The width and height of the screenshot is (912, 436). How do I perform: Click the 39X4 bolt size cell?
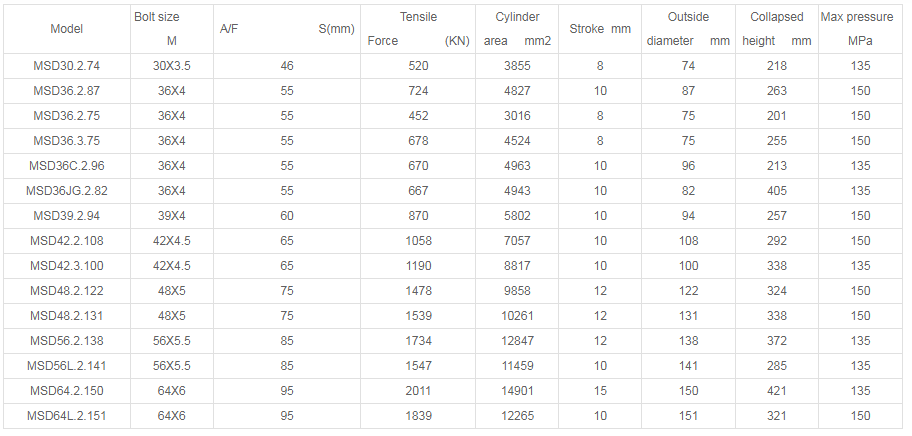pos(172,215)
